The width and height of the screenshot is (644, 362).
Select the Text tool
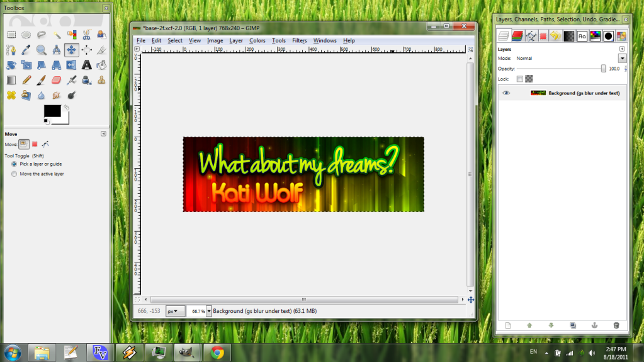[87, 65]
